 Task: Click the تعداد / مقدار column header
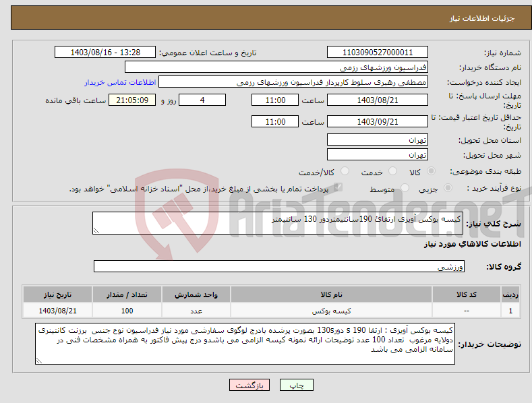pyautogui.click(x=127, y=294)
